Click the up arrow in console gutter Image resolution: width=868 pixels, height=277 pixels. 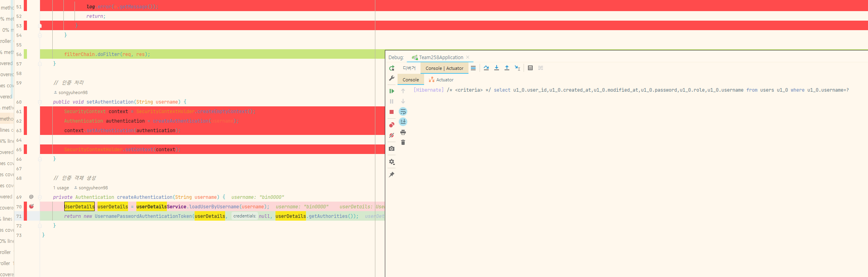(x=403, y=91)
